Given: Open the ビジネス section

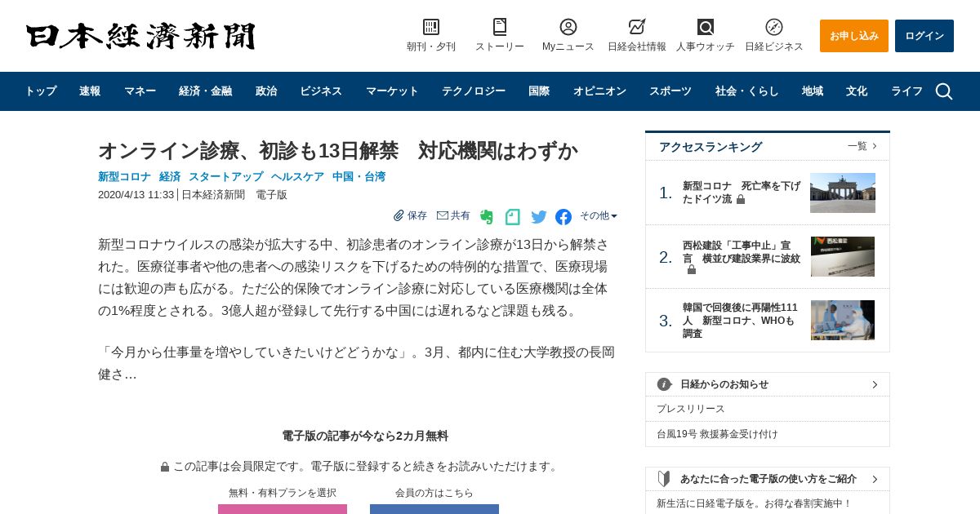Looking at the screenshot, I should click(x=321, y=91).
